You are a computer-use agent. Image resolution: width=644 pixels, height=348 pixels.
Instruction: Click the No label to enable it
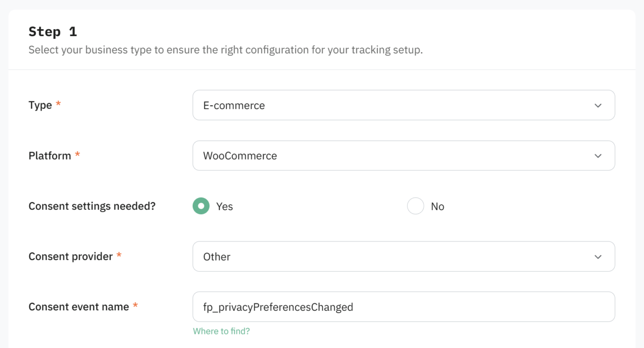(437, 206)
